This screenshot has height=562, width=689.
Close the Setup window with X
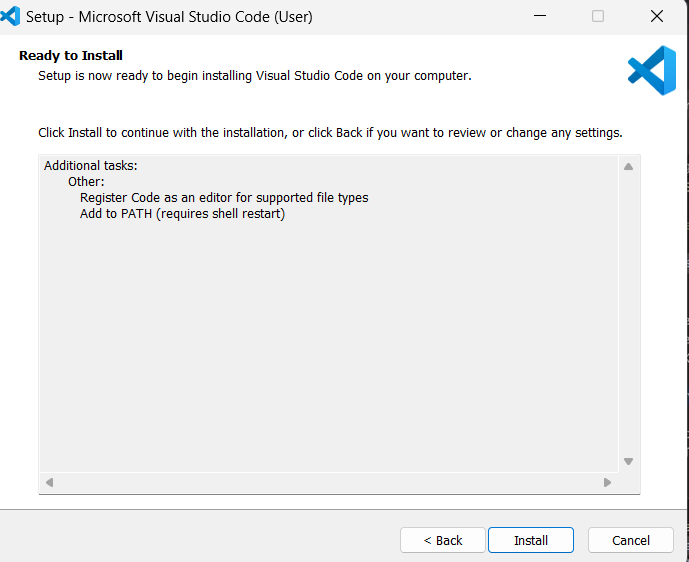pos(657,16)
